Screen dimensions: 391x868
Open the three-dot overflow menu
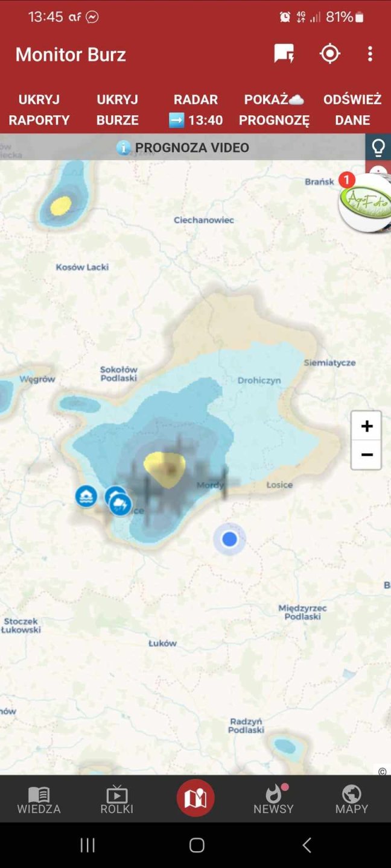tap(370, 54)
